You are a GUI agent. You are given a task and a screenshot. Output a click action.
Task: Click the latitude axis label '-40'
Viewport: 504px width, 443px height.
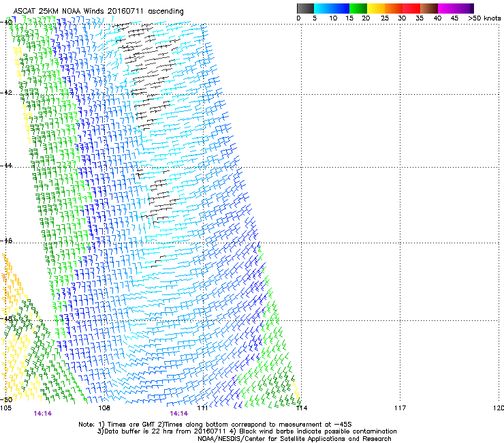(6, 22)
